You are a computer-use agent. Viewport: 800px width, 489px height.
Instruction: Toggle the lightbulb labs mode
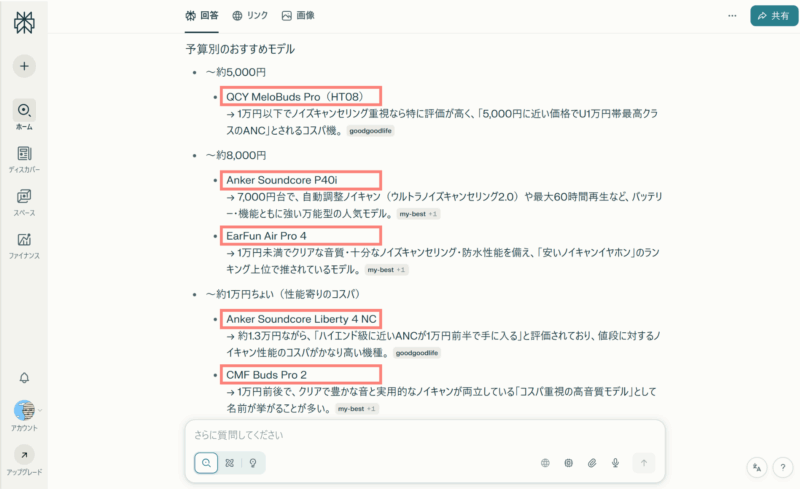[253, 463]
